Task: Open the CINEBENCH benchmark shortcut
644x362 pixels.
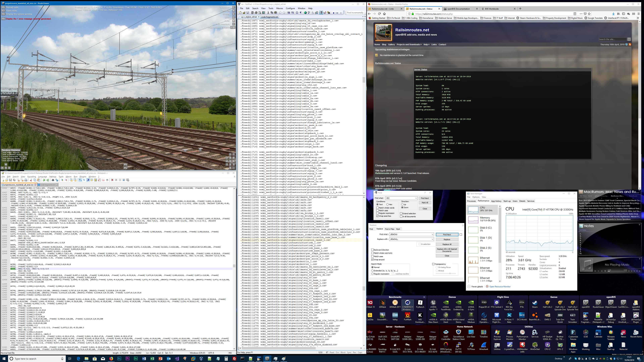Action: [x=408, y=303]
